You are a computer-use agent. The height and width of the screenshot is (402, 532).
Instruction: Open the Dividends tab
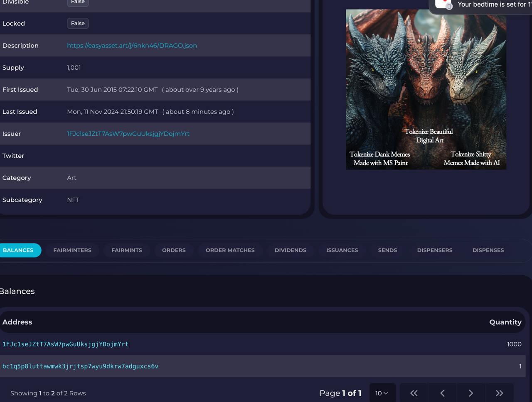(291, 250)
